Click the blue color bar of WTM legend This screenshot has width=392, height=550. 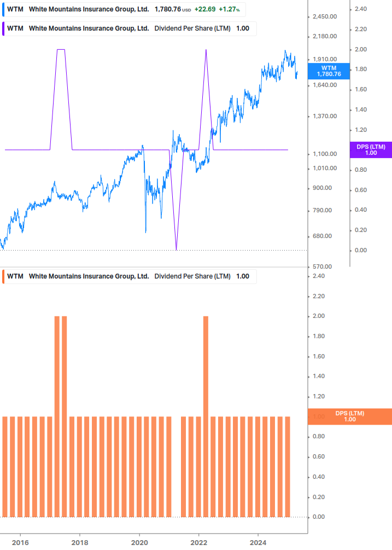(3, 9)
